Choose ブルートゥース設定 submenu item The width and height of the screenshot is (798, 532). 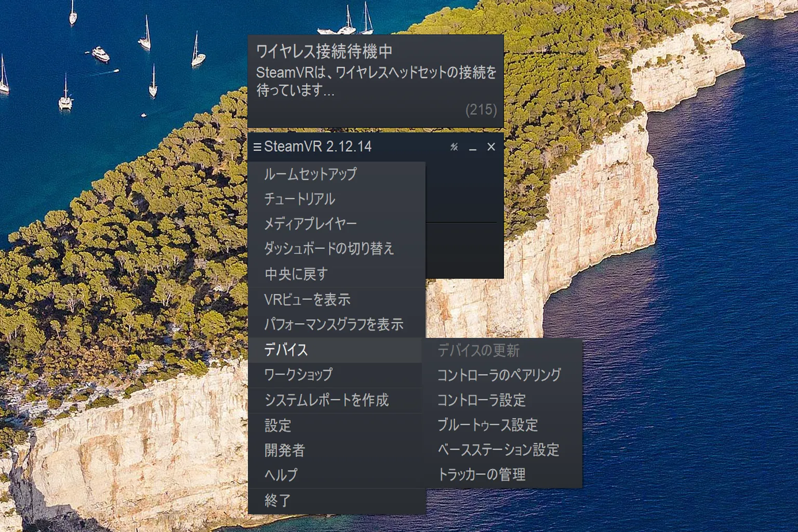click(503, 425)
